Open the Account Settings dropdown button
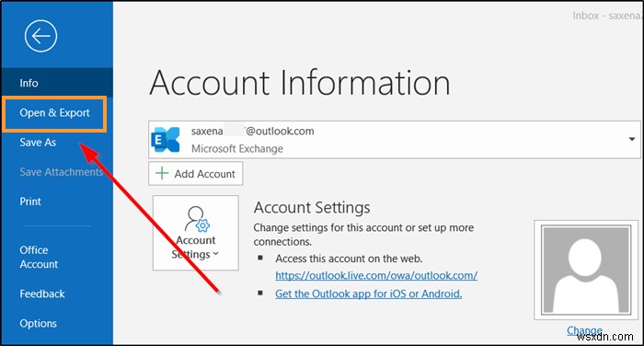 pos(195,233)
